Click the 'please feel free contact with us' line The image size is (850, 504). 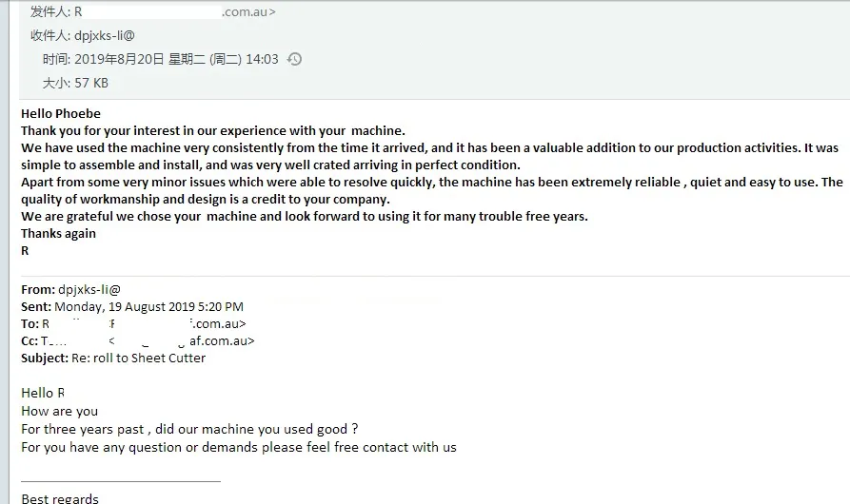[x=239, y=447]
